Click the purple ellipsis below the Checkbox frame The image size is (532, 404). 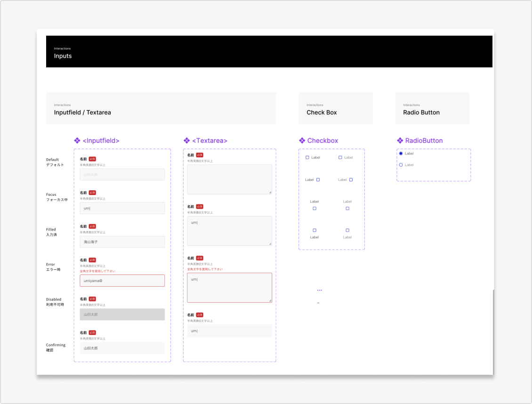point(320,291)
